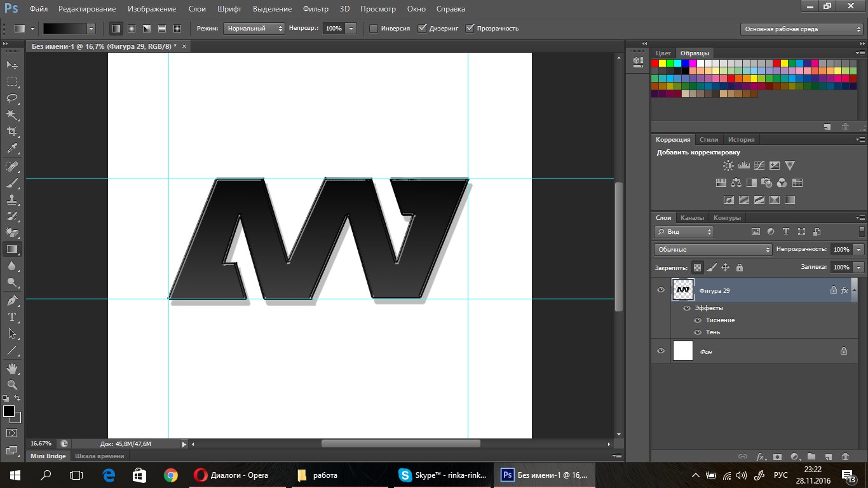Viewport: 868px width, 488px height.
Task: Open the Основная рабочая среда workspace dropdown
Action: coord(802,29)
